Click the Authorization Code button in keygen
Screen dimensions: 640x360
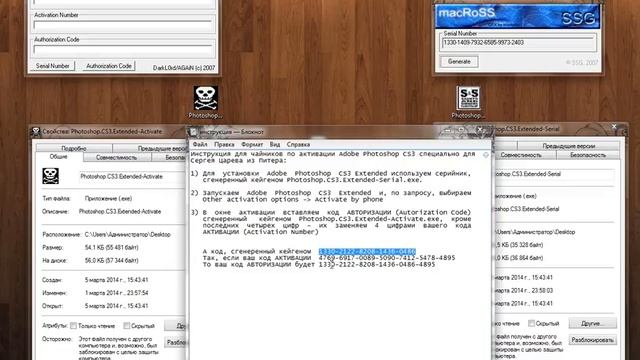tap(109, 66)
